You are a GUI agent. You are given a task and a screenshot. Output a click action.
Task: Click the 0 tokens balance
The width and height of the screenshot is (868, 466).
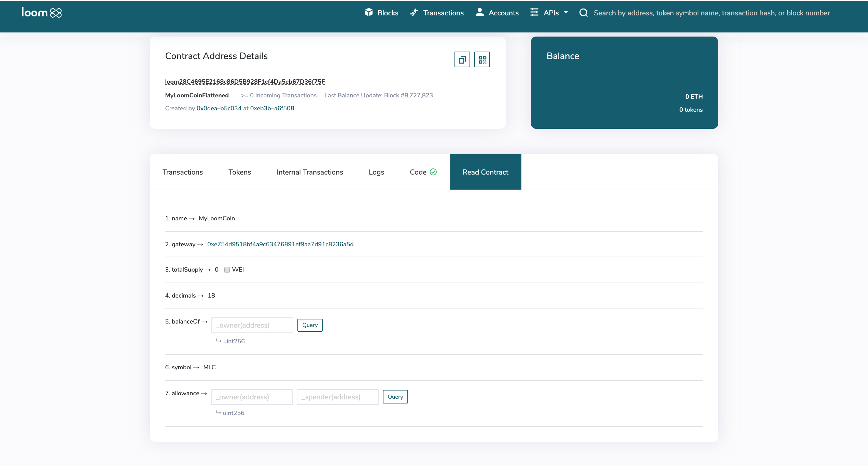click(x=691, y=110)
